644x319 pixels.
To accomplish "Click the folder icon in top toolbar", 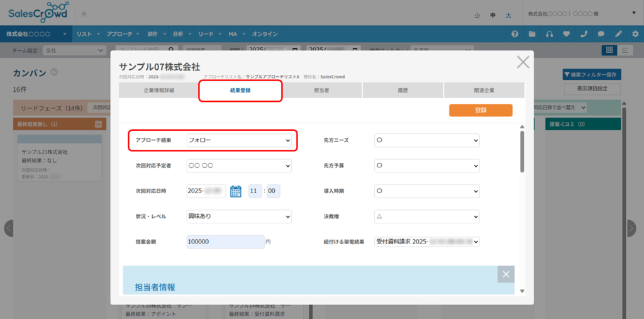I will tap(532, 34).
